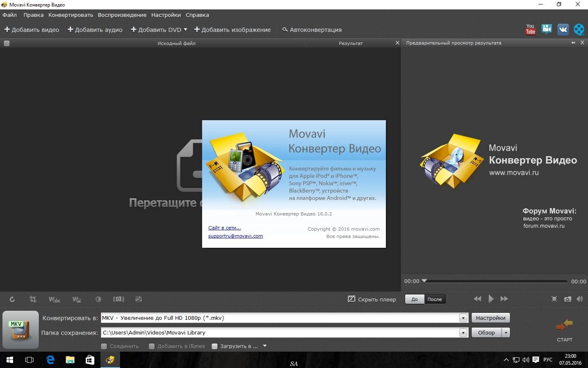
Task: Click the playback seek slider handle
Action: pyautogui.click(x=424, y=280)
